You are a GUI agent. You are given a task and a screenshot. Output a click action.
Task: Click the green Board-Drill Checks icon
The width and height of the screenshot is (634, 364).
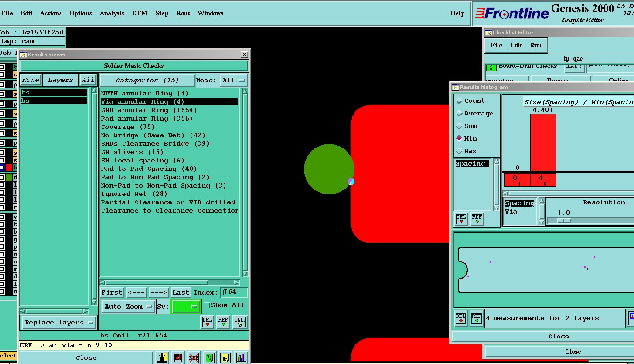coord(491,67)
